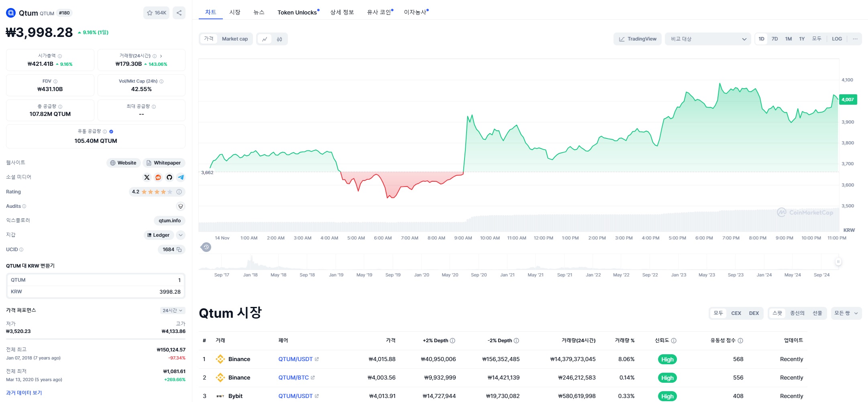Image resolution: width=868 pixels, height=402 pixels.
Task: Open the 24시간 price performance dropdown
Action: [173, 311]
